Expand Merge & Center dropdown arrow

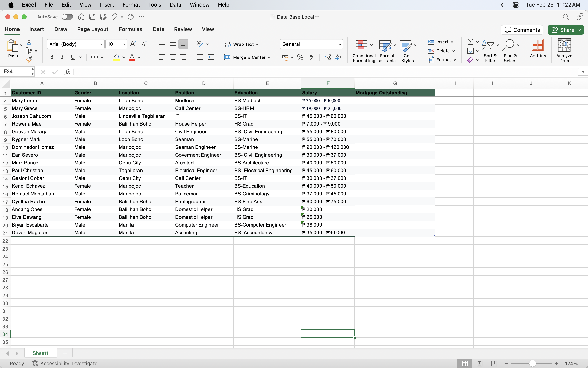coord(269,57)
